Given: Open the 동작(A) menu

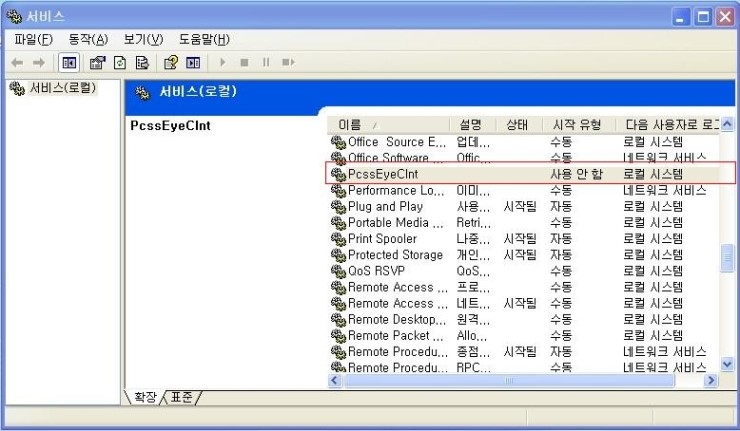Looking at the screenshot, I should pos(88,39).
